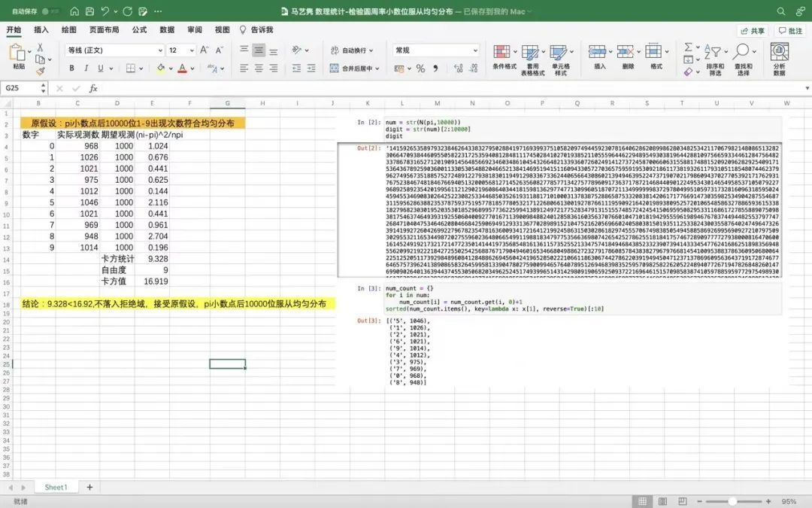Open the font name dropdown 等线 (正文)
This screenshot has height=508, width=812.
[x=113, y=50]
